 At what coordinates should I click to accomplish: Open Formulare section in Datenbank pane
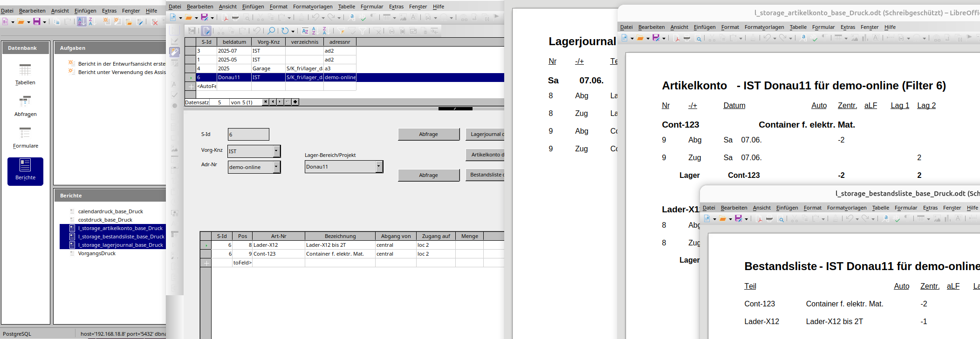tap(25, 138)
